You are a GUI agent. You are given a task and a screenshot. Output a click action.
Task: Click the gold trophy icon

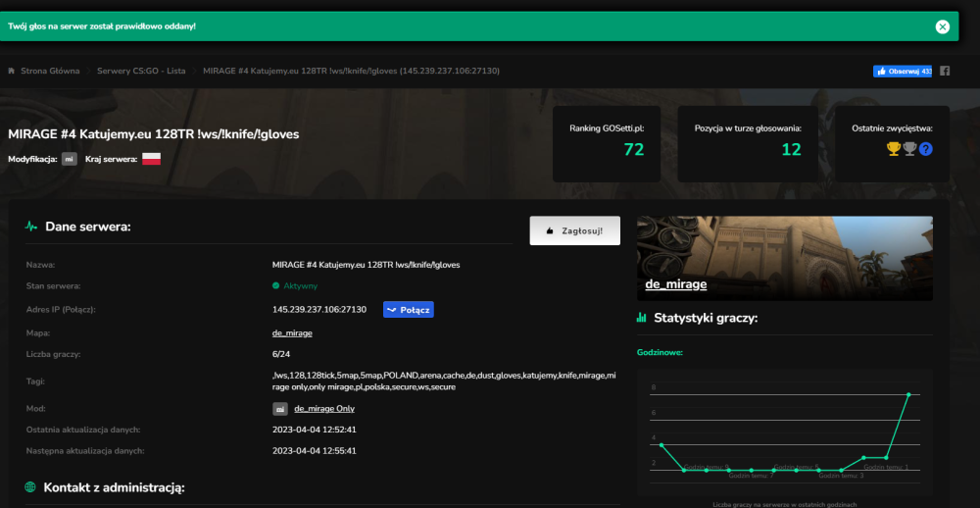pyautogui.click(x=893, y=149)
